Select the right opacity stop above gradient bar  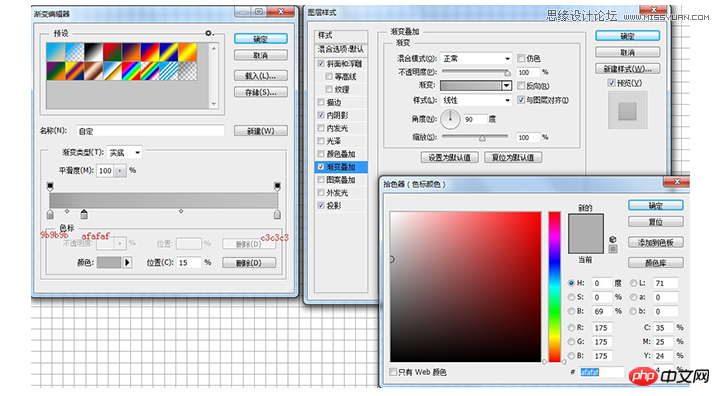[277, 186]
